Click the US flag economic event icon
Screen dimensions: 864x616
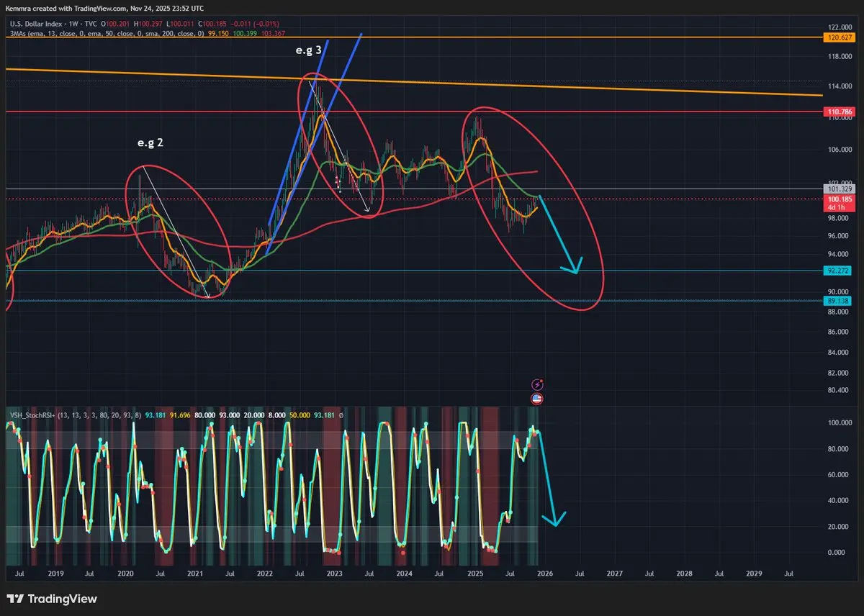536,398
